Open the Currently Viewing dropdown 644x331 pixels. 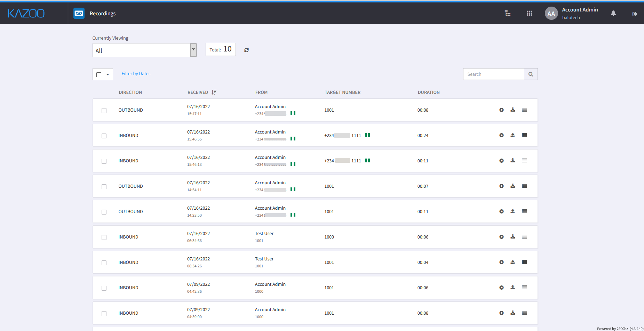click(x=144, y=50)
